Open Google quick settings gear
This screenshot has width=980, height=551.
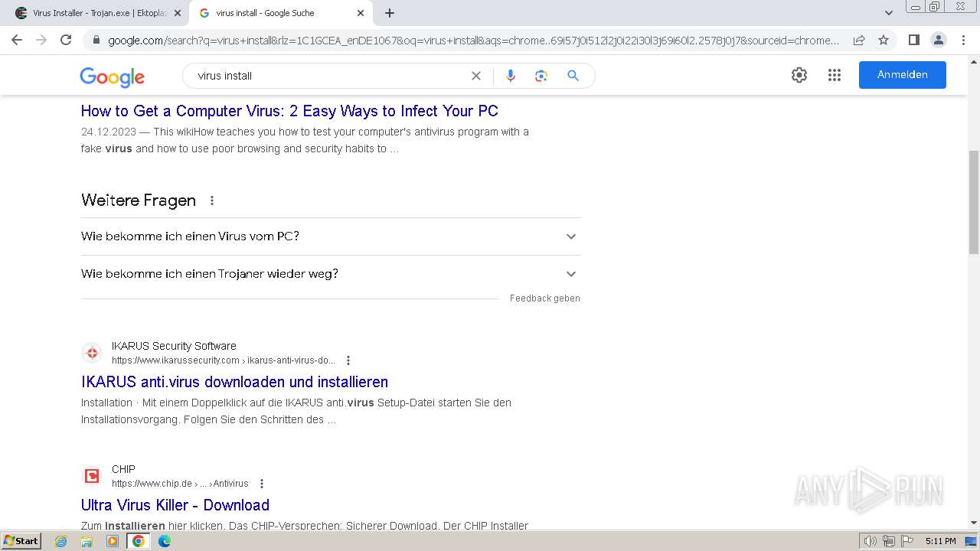(799, 75)
